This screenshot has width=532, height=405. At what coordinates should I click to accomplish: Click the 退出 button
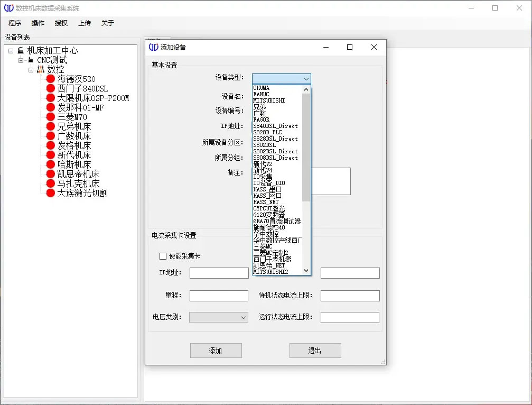(x=315, y=351)
